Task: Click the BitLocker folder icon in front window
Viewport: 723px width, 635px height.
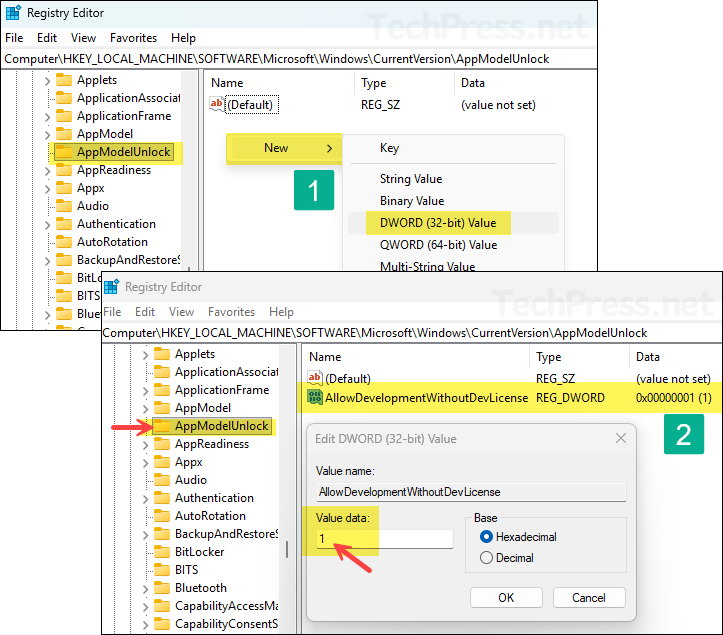Action: pos(162,552)
